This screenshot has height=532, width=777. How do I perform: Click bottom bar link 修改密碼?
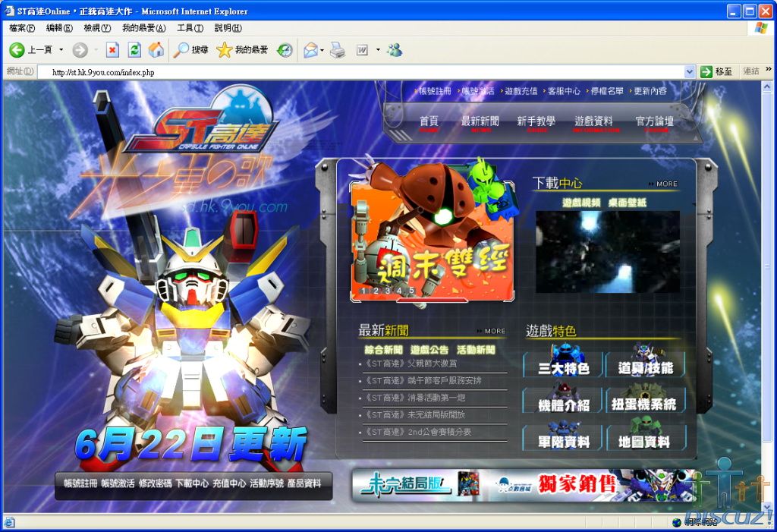pyautogui.click(x=155, y=483)
